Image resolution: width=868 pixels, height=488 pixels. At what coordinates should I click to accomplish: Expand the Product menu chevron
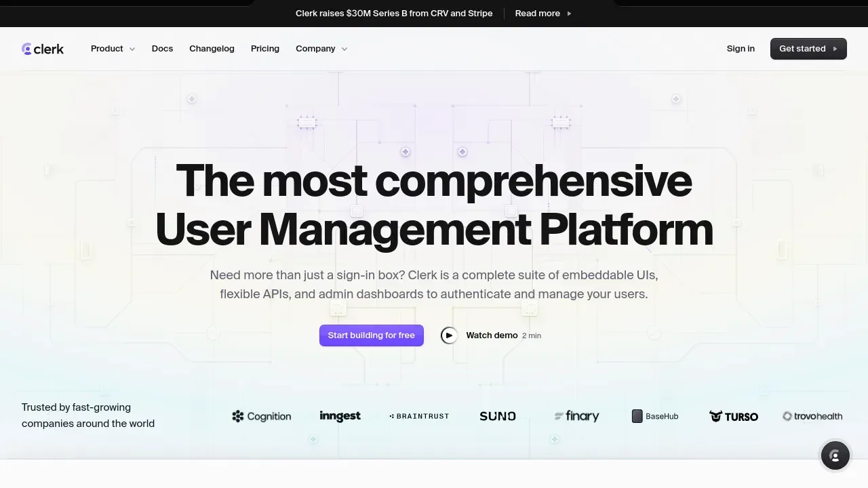coord(132,49)
